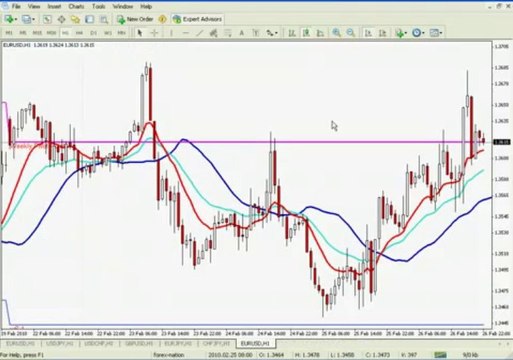Toggle the Navigator window icon
Screen dimensions: 513x360
pos(75,19)
